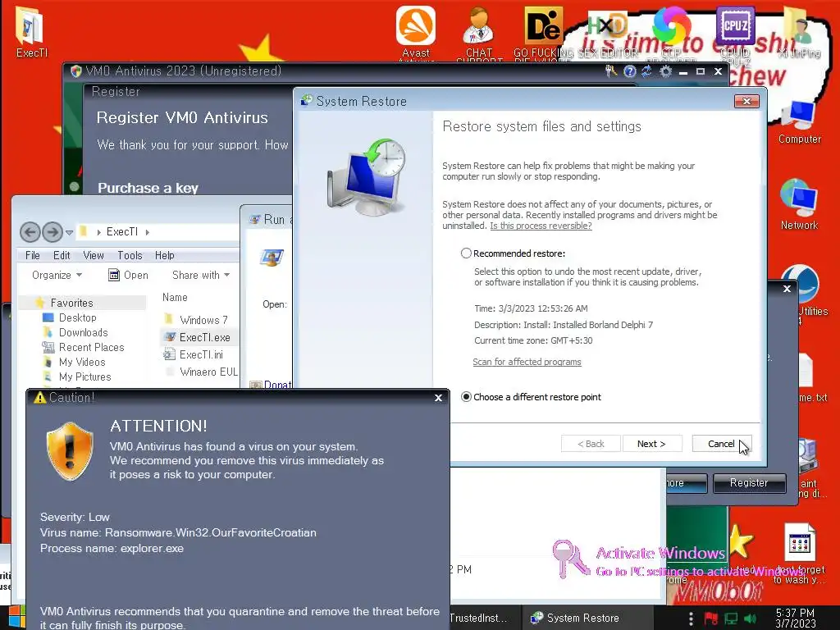Click the Back arrow in ExecTI explorer window
Screen dimensions: 840x630
30,232
